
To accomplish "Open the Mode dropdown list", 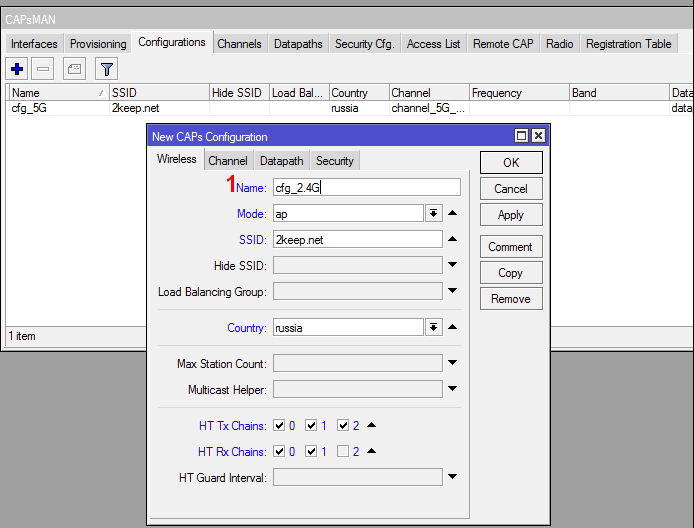I will point(433,213).
